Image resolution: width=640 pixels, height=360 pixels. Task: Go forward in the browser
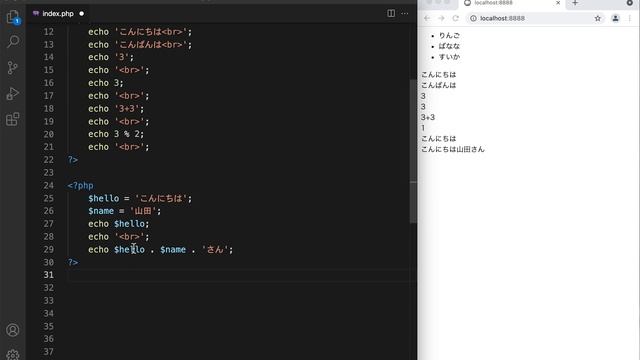click(441, 18)
